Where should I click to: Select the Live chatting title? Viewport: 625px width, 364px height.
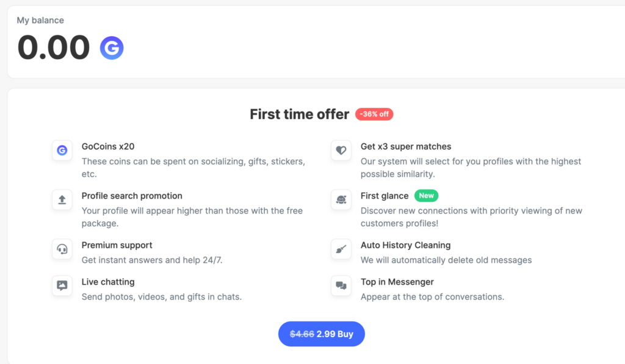point(108,282)
